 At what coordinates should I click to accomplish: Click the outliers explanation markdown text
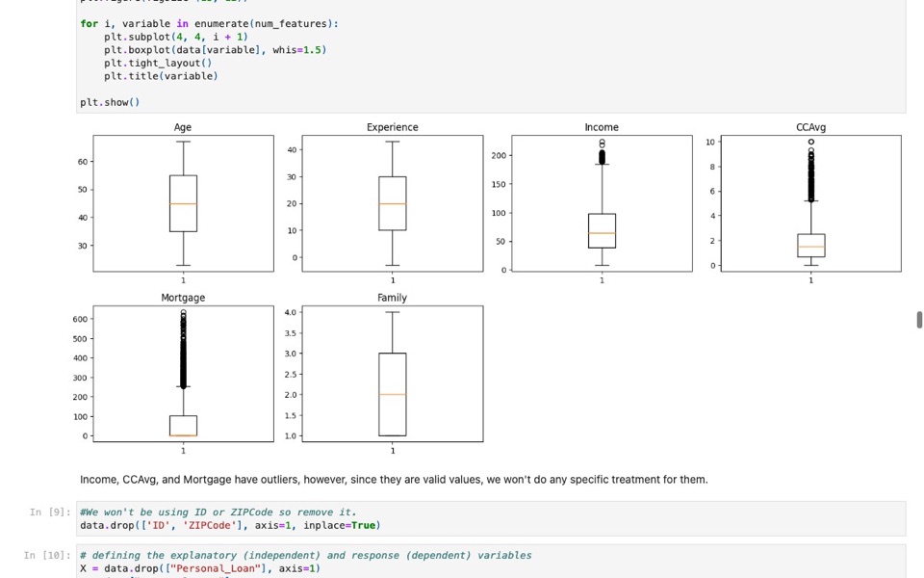[x=394, y=480]
